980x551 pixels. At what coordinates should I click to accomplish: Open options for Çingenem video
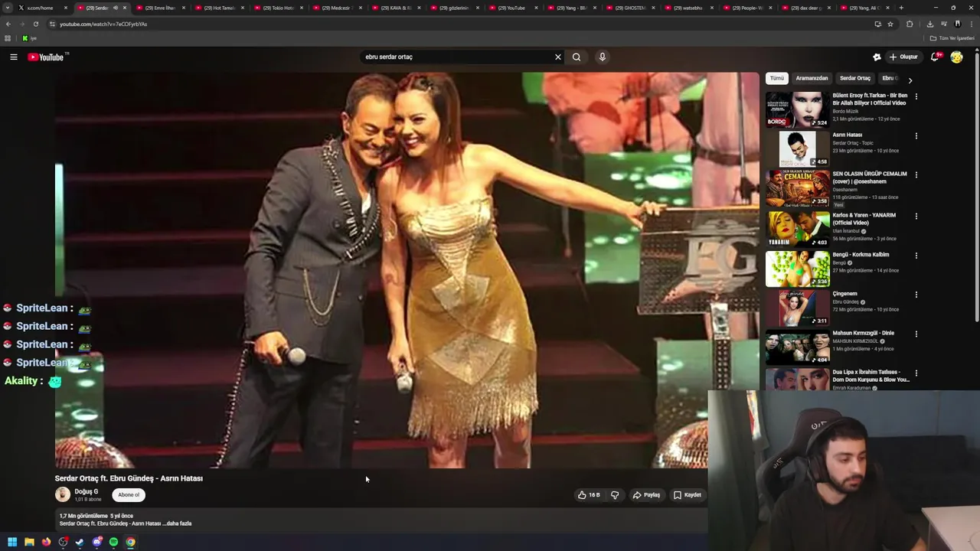916,294
